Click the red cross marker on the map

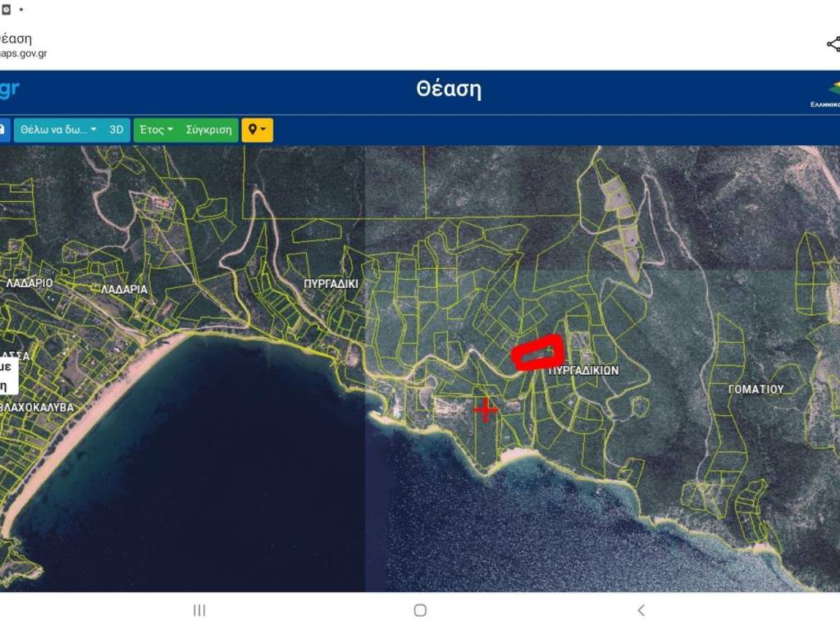486,409
